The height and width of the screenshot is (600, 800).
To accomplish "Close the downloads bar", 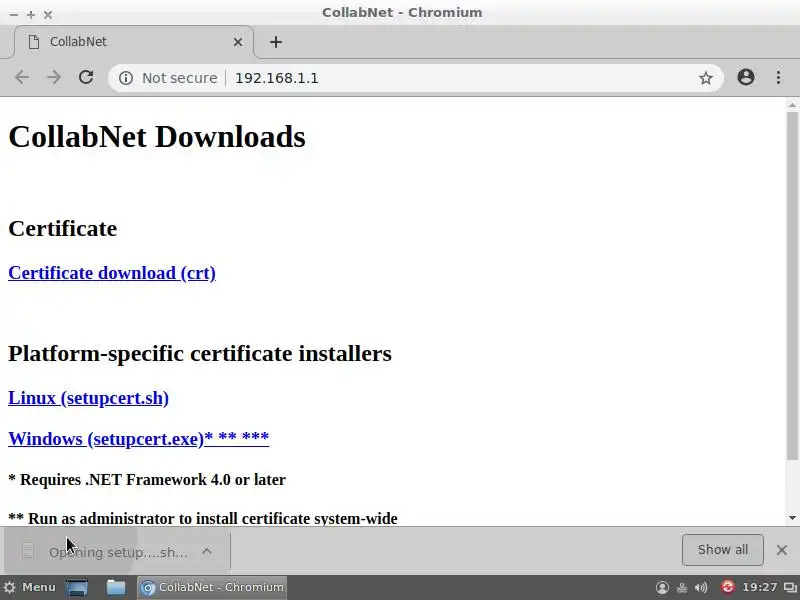I will (x=782, y=550).
